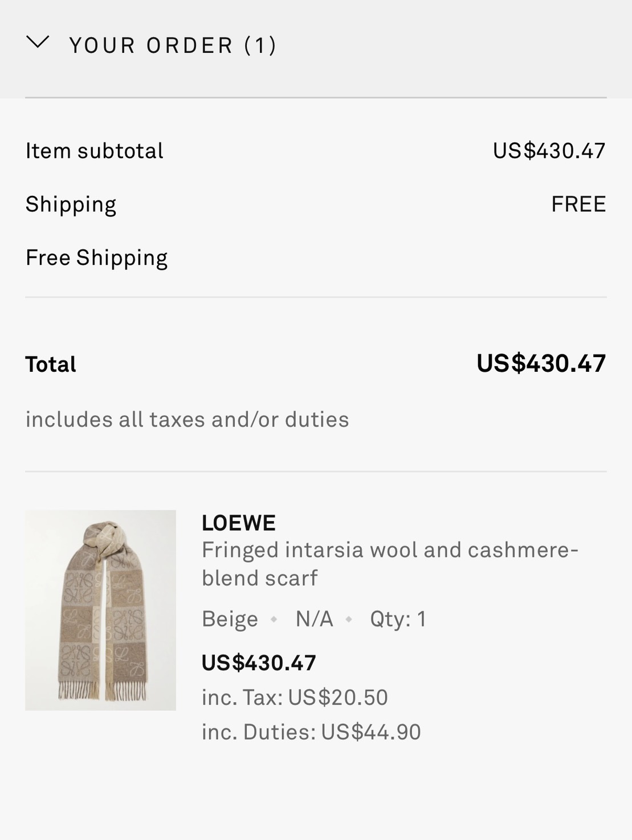Image resolution: width=632 pixels, height=840 pixels.
Task: Open the Loewe scarf product thumbnail
Action: (x=100, y=610)
